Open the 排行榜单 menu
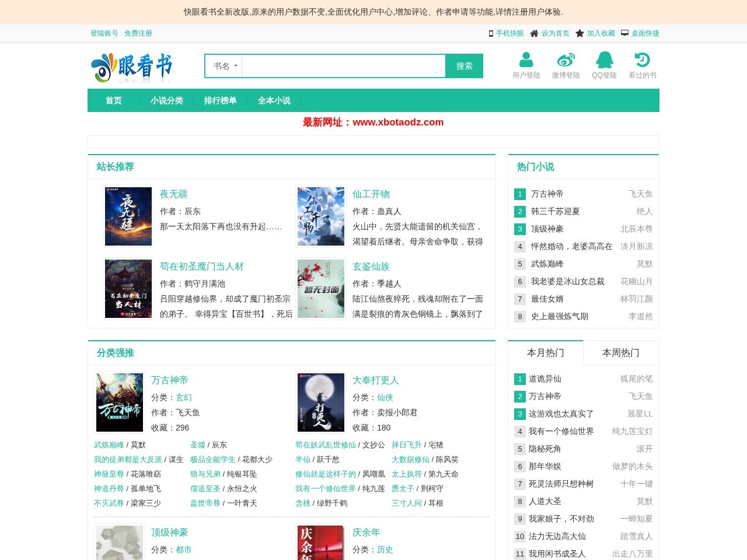 tap(220, 100)
